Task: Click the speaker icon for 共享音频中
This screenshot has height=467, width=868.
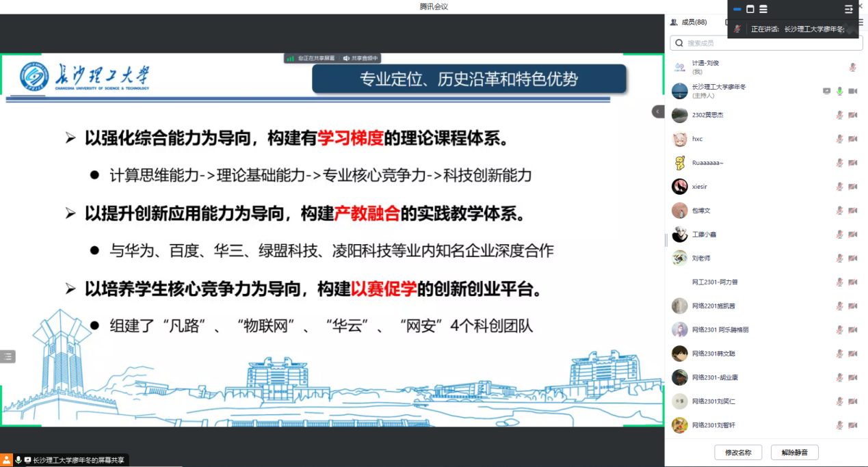Action: [346, 59]
